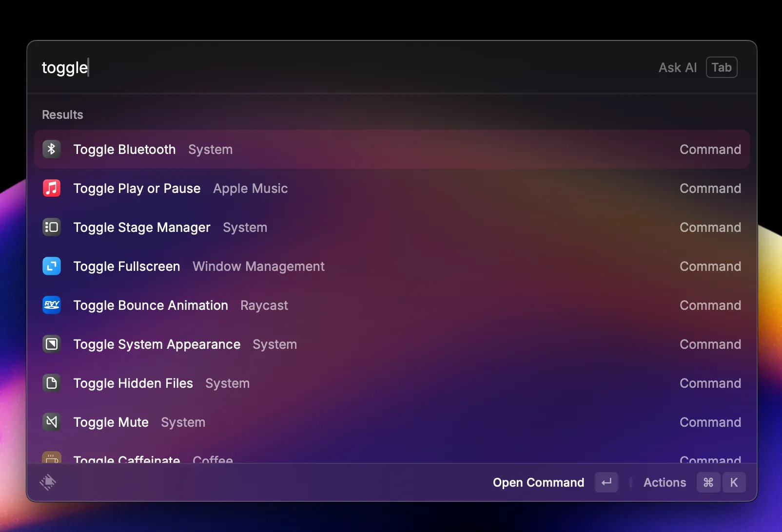Image resolution: width=782 pixels, height=532 pixels.
Task: Select the Toggle Caffeinate result
Action: [x=127, y=458]
